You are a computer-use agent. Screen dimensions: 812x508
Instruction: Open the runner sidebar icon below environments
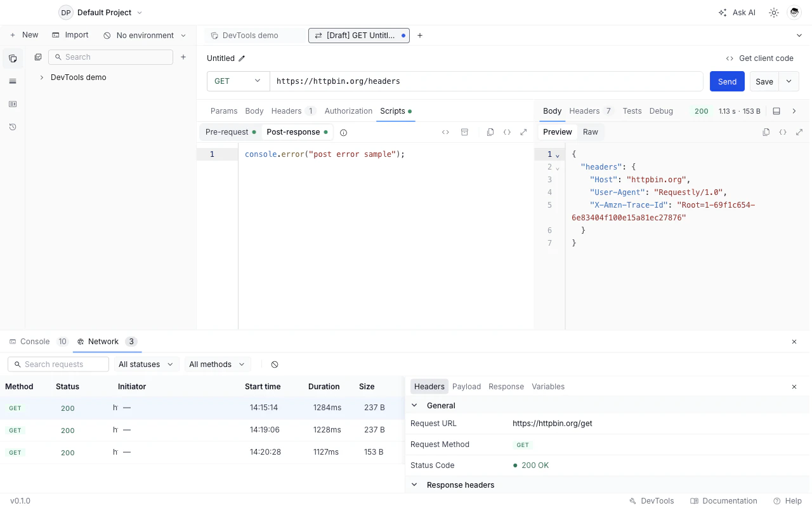(13, 104)
